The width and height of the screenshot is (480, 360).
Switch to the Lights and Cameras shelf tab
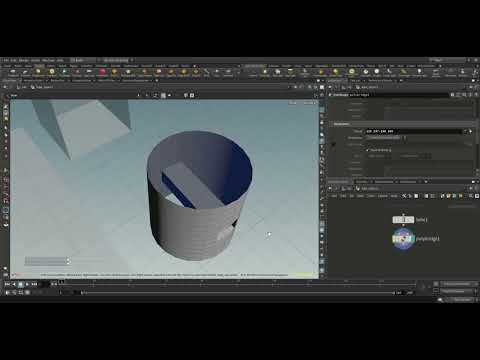point(255,66)
